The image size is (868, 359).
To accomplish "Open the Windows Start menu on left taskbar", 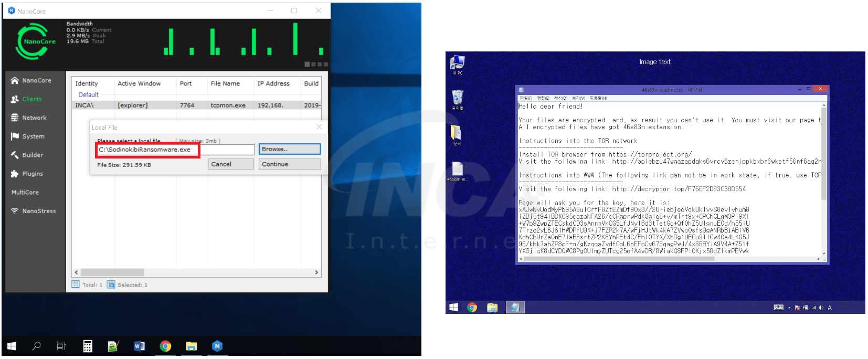I will (12, 346).
